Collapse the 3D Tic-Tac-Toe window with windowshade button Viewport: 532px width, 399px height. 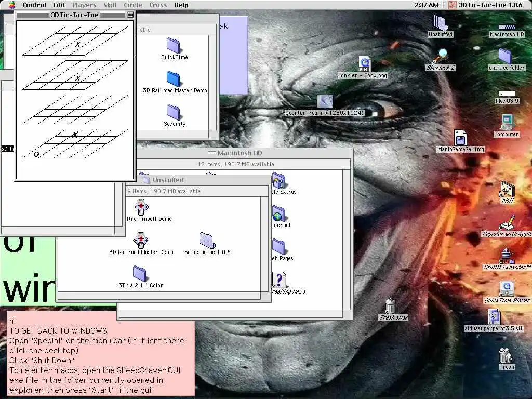coord(130,15)
